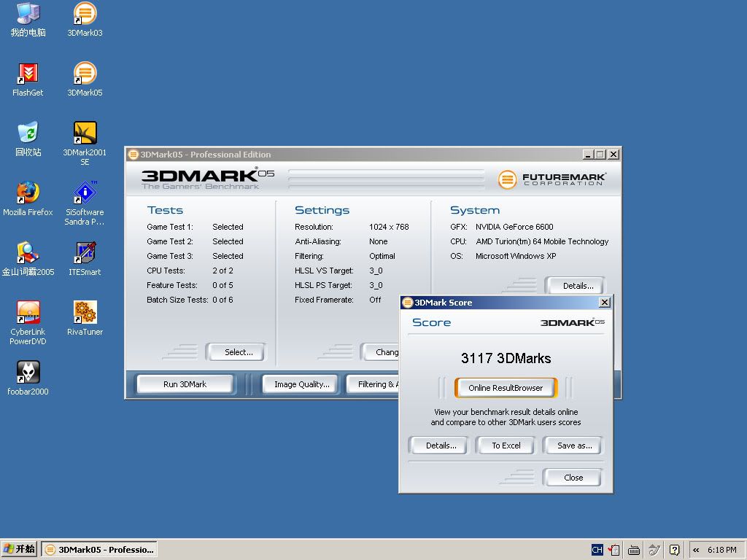The height and width of the screenshot is (560, 747).
Task: Select the Recycle Bin desktop icon
Action: (x=28, y=139)
